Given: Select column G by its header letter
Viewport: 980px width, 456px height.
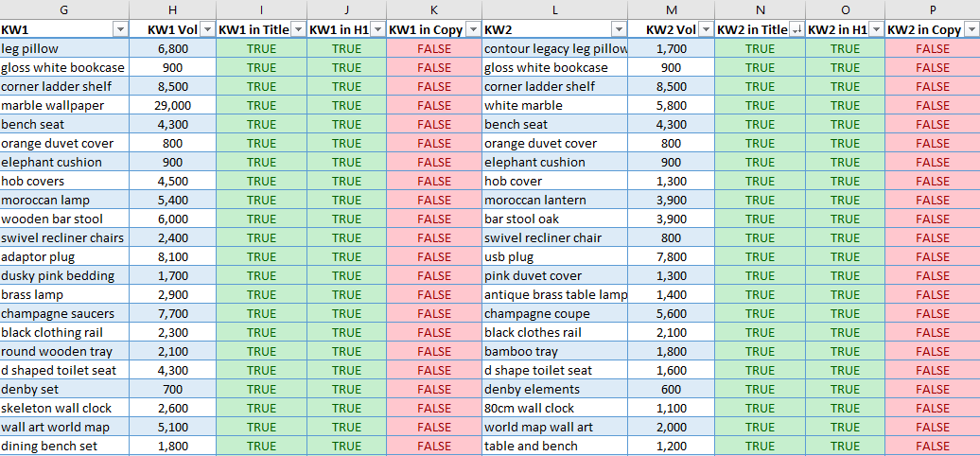Looking at the screenshot, I should coord(63,9).
